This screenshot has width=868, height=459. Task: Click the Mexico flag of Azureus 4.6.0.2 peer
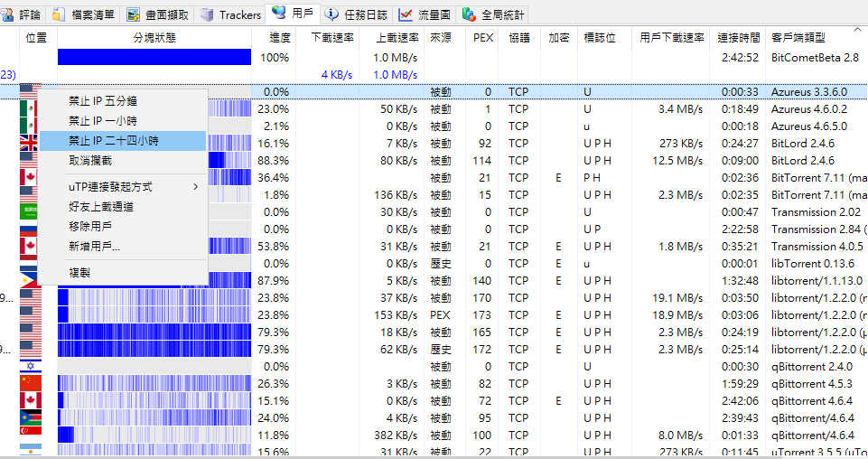coord(29,109)
